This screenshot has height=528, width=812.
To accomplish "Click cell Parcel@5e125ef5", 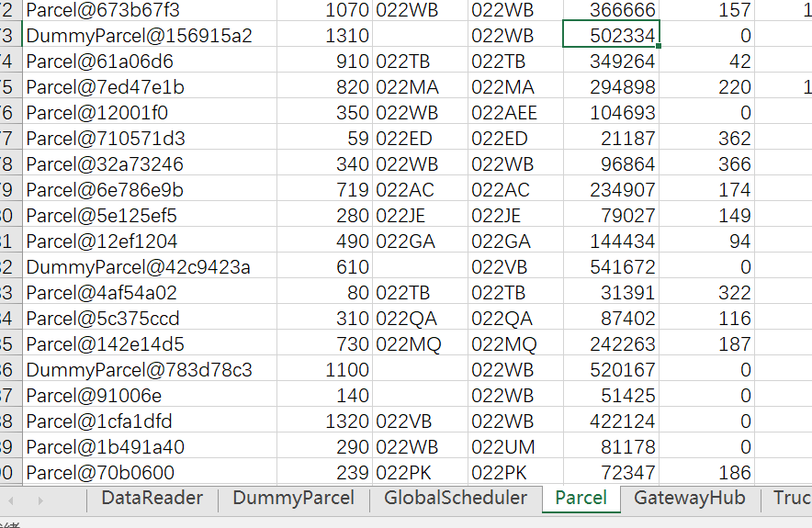I will click(x=150, y=214).
